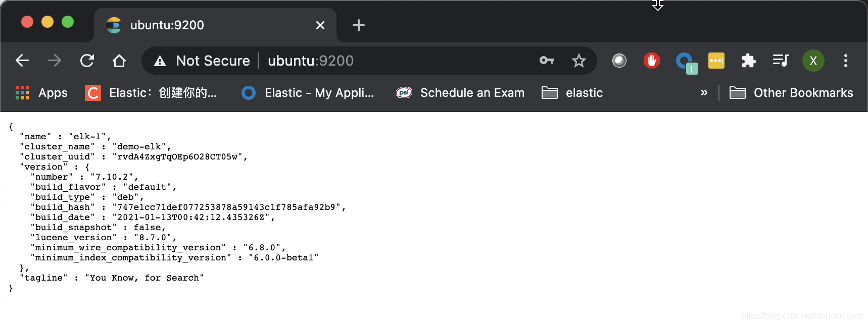Click the version number "7.10.2"
The image size is (868, 325).
112,177
